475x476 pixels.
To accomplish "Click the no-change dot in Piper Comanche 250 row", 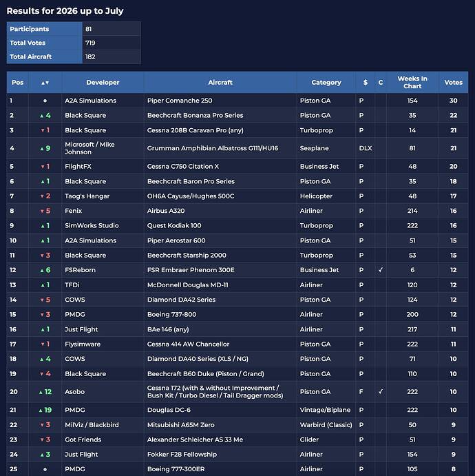I will pos(45,101).
